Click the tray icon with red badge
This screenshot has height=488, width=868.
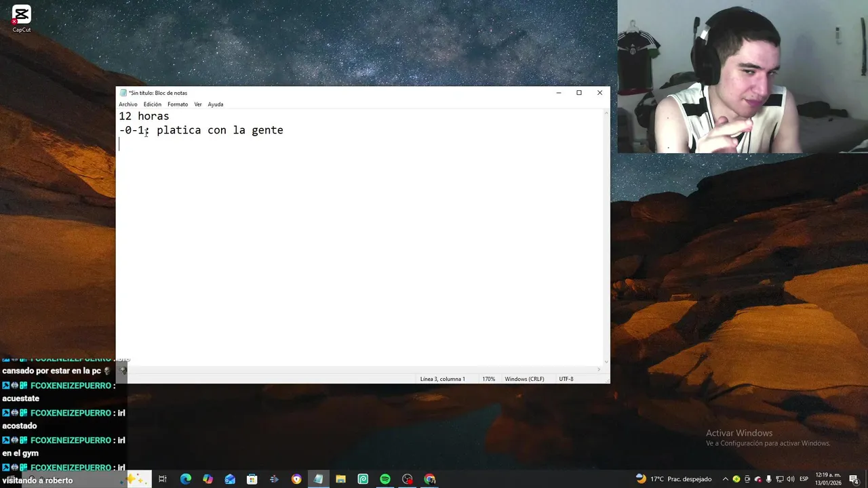(758, 479)
